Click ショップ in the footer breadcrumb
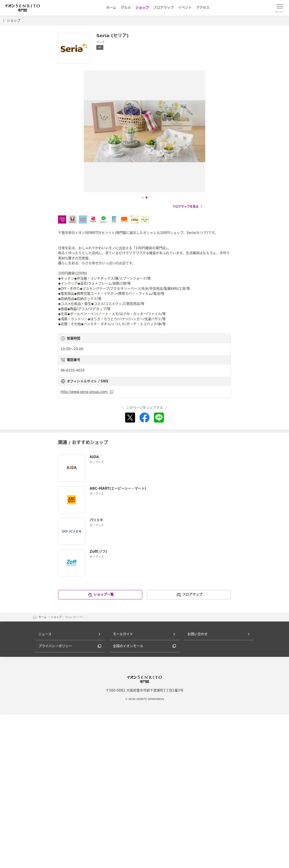 point(56,617)
